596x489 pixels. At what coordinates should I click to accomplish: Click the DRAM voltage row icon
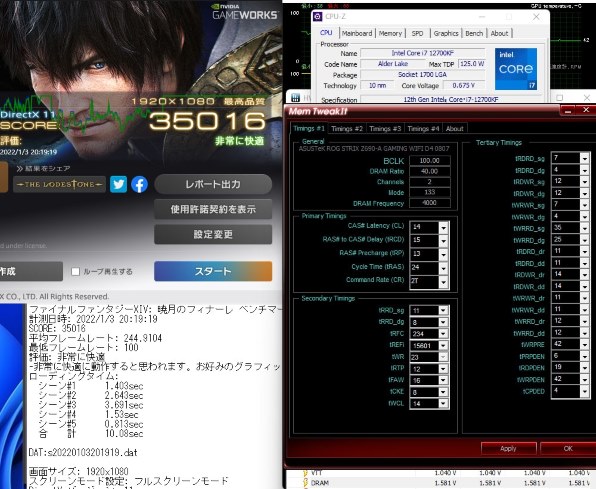[x=305, y=483]
